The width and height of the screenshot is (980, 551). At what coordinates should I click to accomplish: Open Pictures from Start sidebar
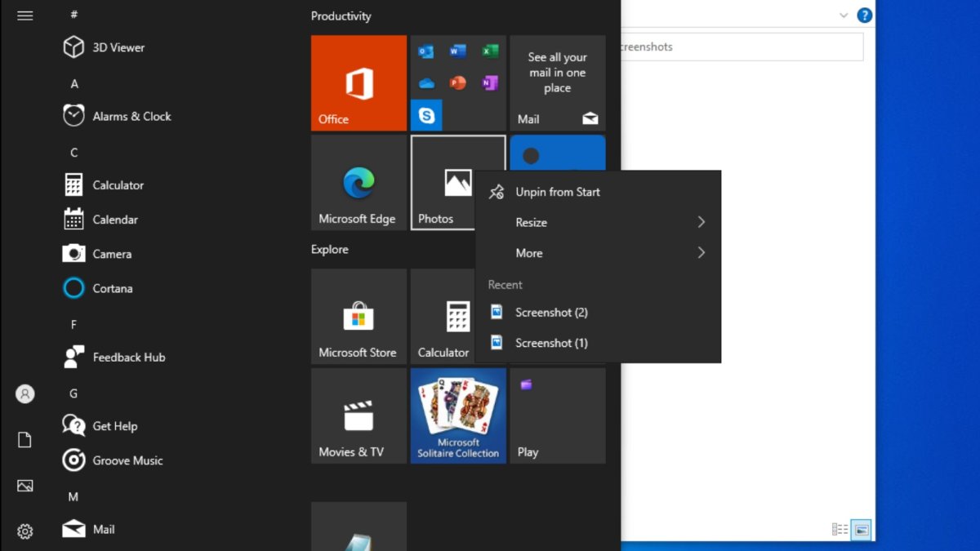point(25,486)
